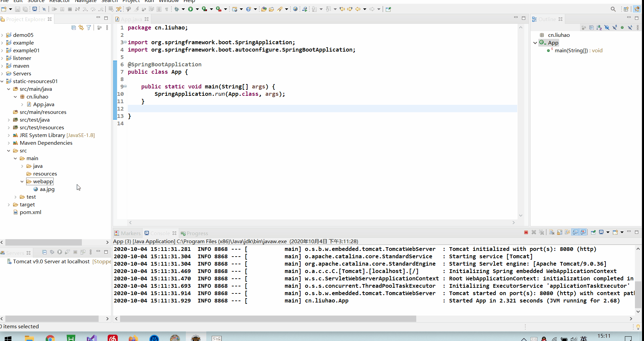Open the Window menu
Viewport: 644px width, 341px height.
coord(169,1)
